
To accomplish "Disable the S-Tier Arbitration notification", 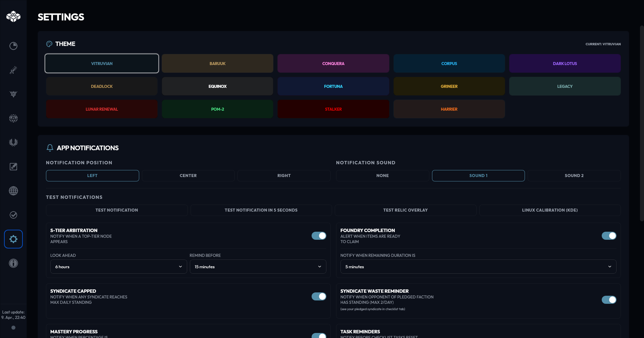I will (318, 236).
